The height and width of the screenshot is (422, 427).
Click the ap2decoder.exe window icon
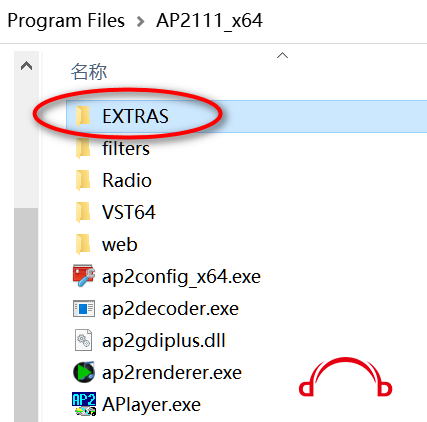click(84, 308)
